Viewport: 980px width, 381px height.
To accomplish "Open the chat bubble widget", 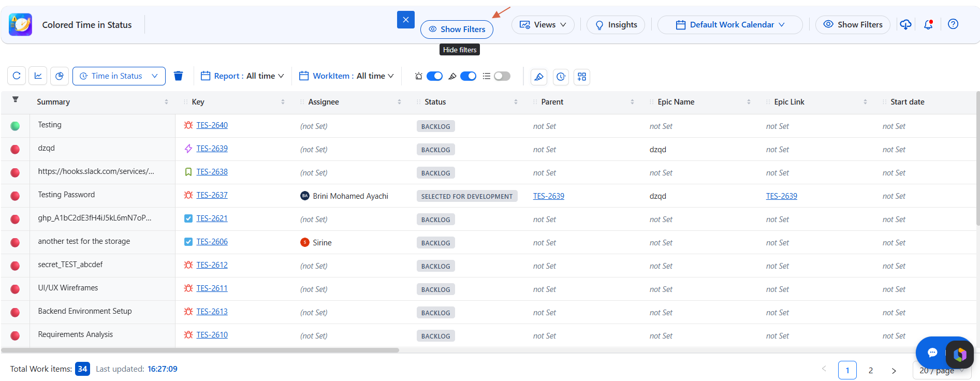I will [932, 353].
